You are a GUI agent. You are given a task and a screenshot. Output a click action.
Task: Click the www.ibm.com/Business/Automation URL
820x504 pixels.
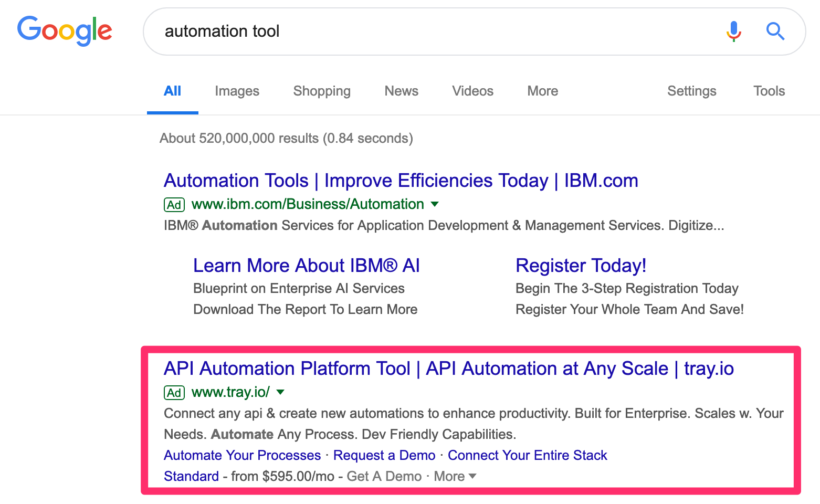[x=308, y=204]
